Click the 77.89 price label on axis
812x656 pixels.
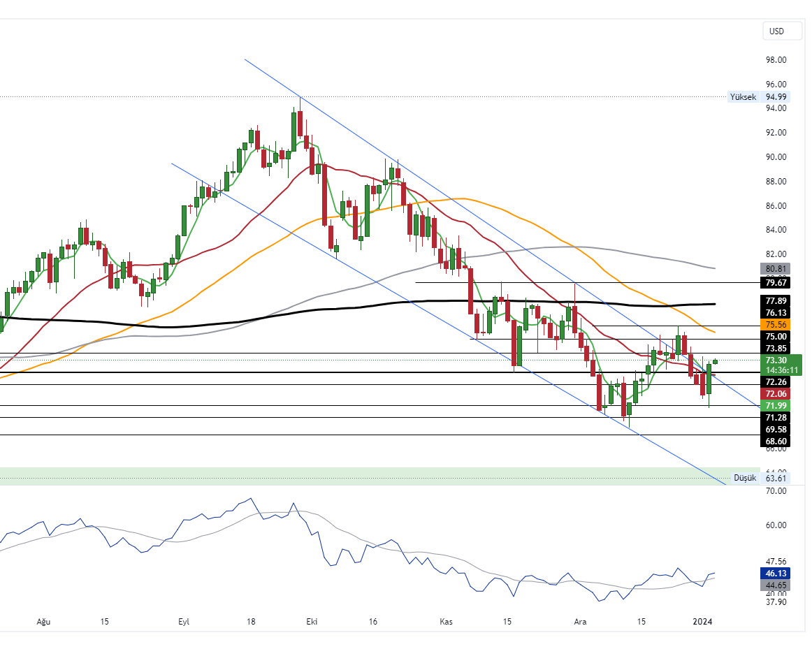[x=776, y=301]
